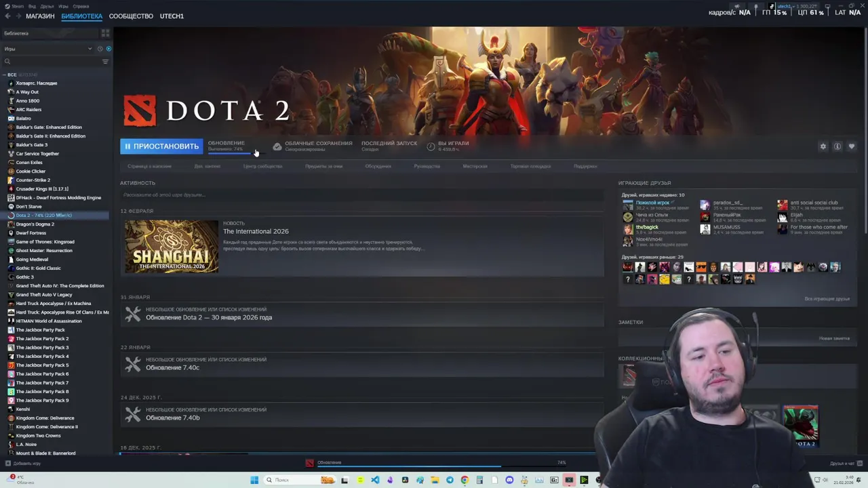View playtime clock icon ВЫ ИГРАЛИ
The image size is (868, 488).
coord(431,146)
